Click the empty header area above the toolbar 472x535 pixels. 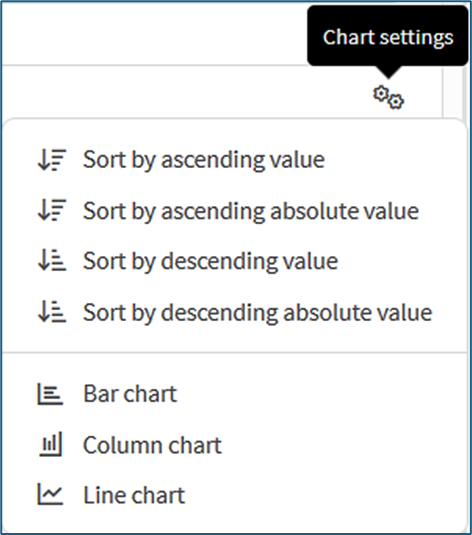point(154,33)
